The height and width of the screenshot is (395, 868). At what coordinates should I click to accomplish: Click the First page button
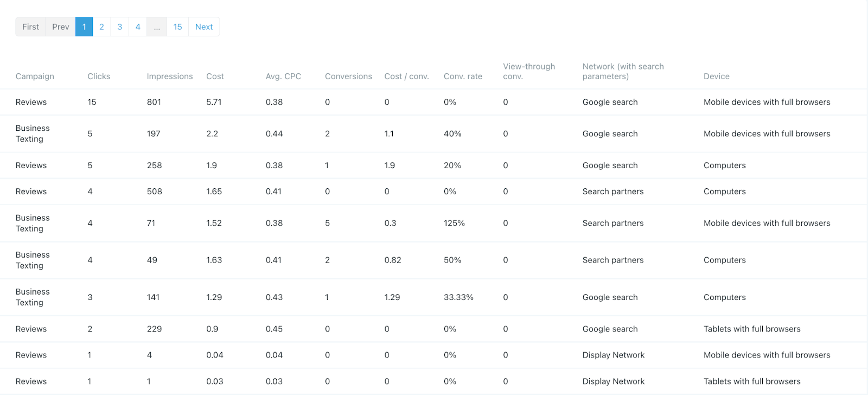30,27
